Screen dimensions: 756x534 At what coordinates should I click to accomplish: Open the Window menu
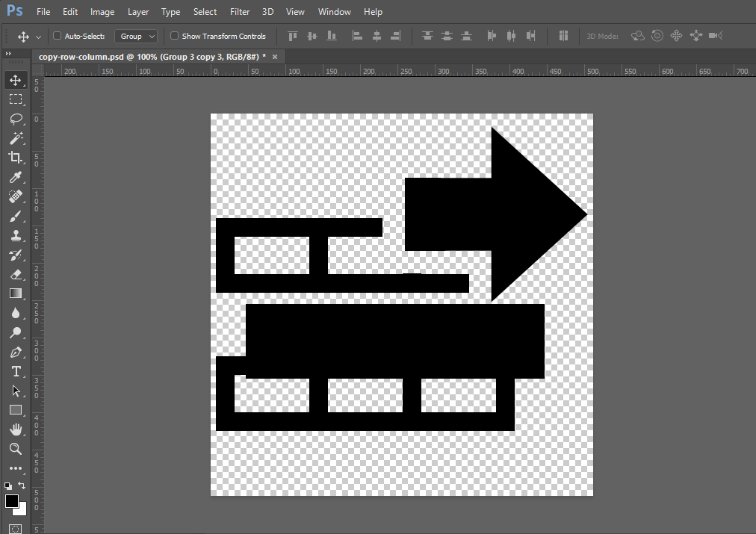(x=334, y=11)
